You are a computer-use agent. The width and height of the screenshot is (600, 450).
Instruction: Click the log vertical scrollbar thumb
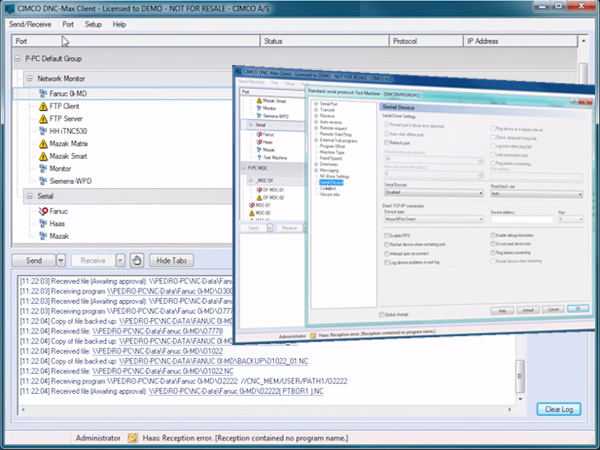[520, 376]
